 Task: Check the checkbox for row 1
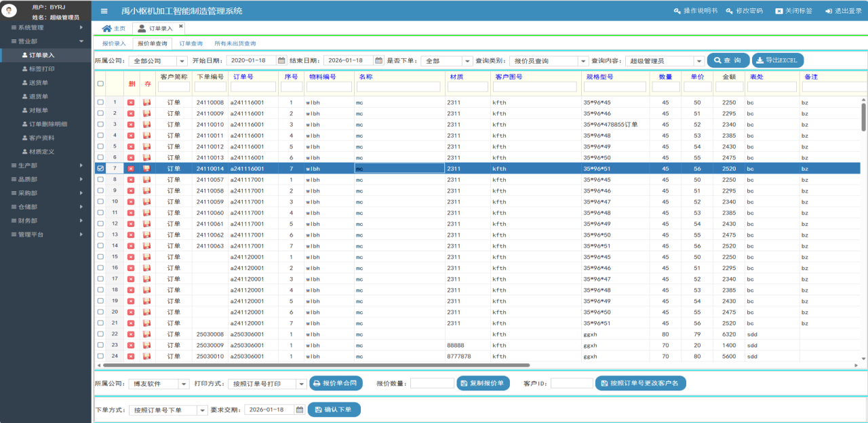[x=100, y=102]
